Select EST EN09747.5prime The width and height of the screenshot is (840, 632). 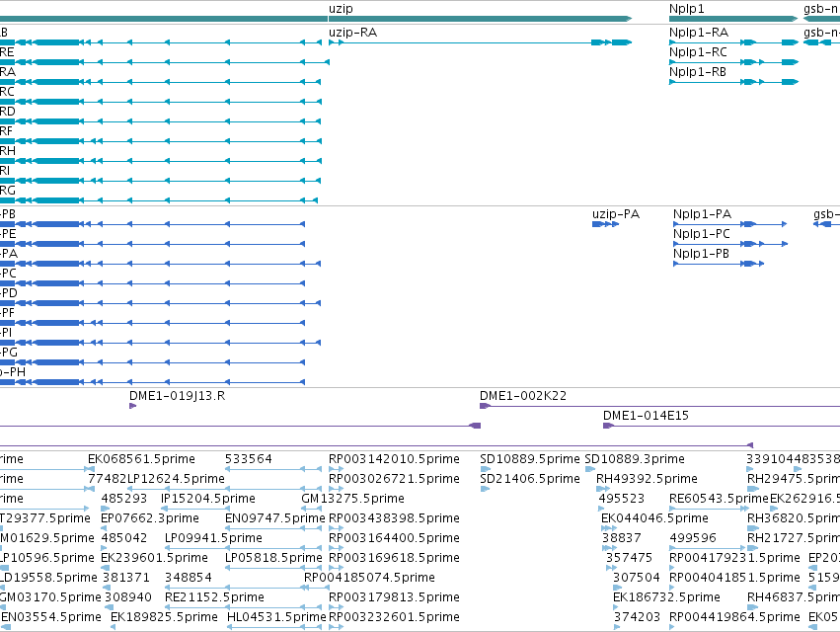(x=274, y=518)
